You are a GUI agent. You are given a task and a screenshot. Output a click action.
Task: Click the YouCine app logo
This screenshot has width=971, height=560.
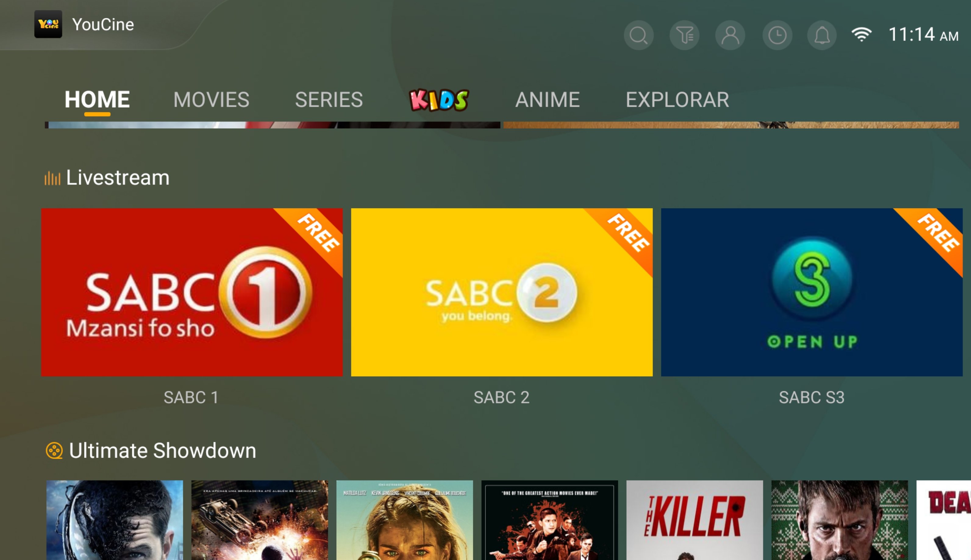pos(48,24)
